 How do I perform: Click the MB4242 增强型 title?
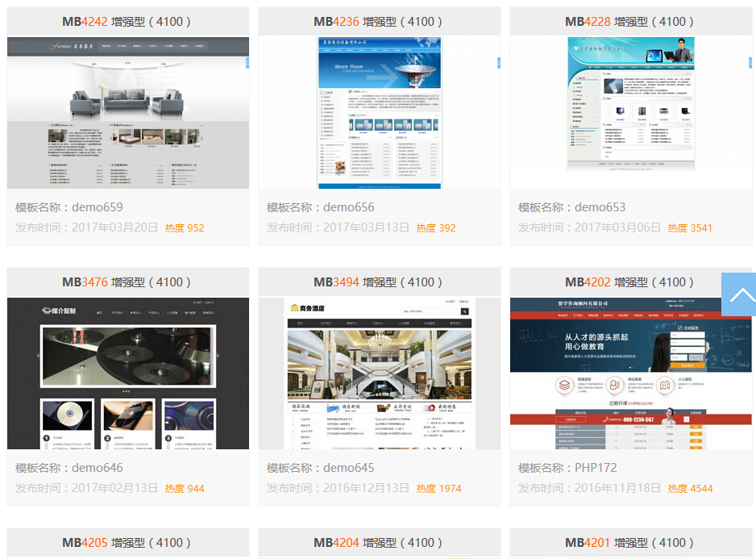[x=128, y=22]
